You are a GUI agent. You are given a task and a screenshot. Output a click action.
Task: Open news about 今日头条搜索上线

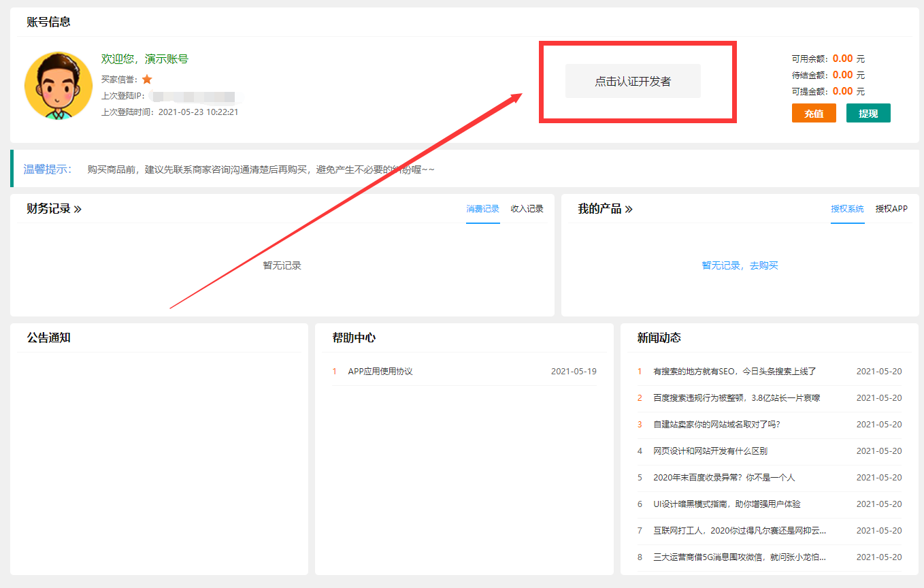coord(734,372)
